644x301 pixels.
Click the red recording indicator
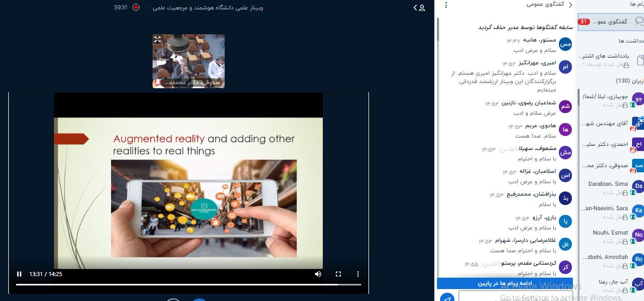136,8
